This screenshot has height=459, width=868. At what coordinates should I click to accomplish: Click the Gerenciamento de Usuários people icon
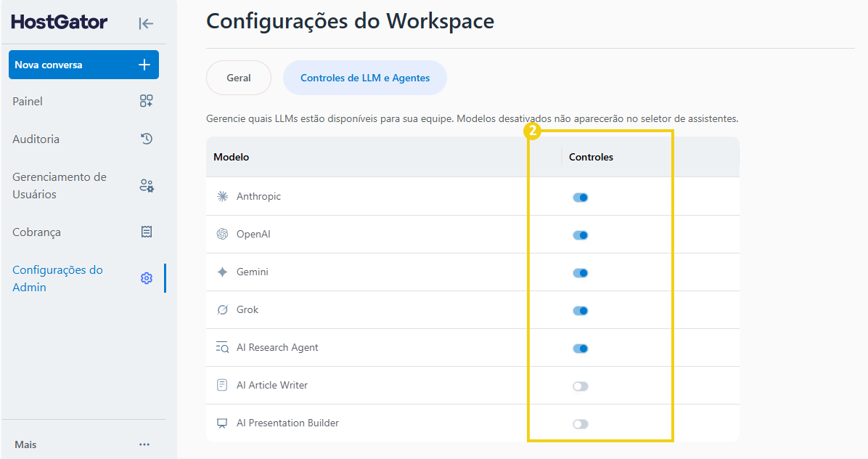(146, 185)
